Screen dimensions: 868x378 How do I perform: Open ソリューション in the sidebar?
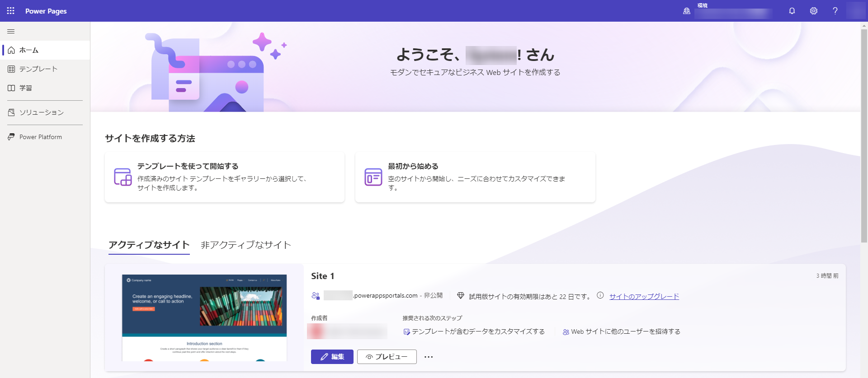pyautogui.click(x=45, y=112)
